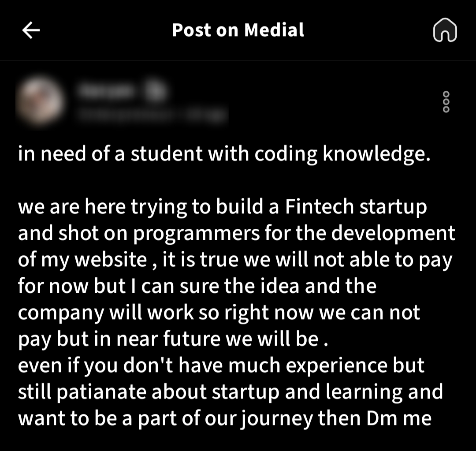Tap the line "in need of a student"
Screen dimensions: 476x451
click(223, 154)
